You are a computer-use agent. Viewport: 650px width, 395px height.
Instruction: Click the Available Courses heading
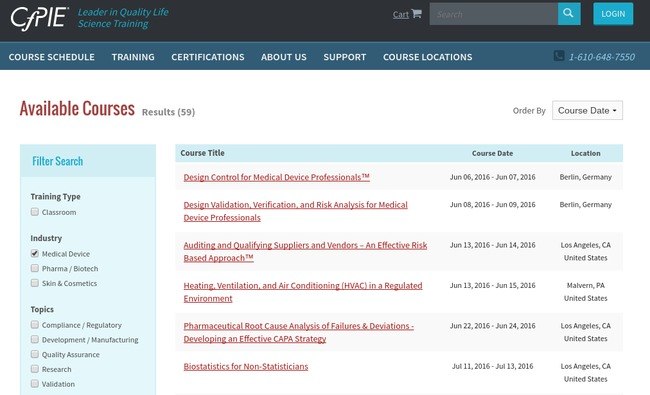pyautogui.click(x=77, y=109)
